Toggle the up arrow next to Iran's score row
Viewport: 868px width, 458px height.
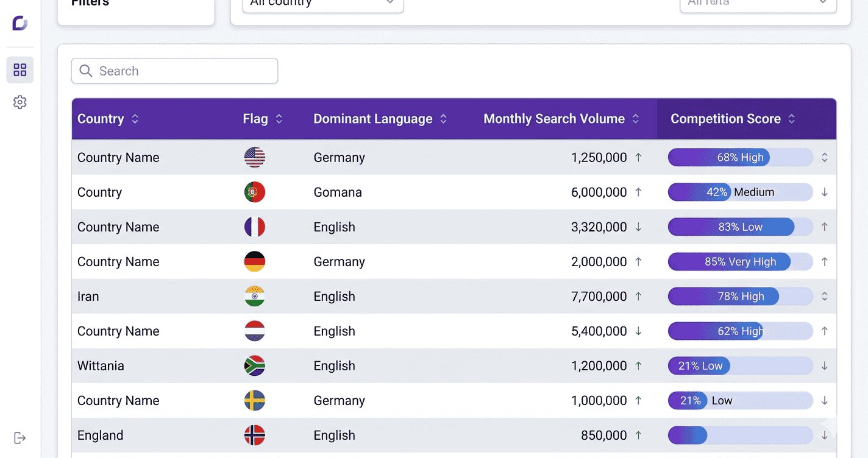click(x=825, y=296)
